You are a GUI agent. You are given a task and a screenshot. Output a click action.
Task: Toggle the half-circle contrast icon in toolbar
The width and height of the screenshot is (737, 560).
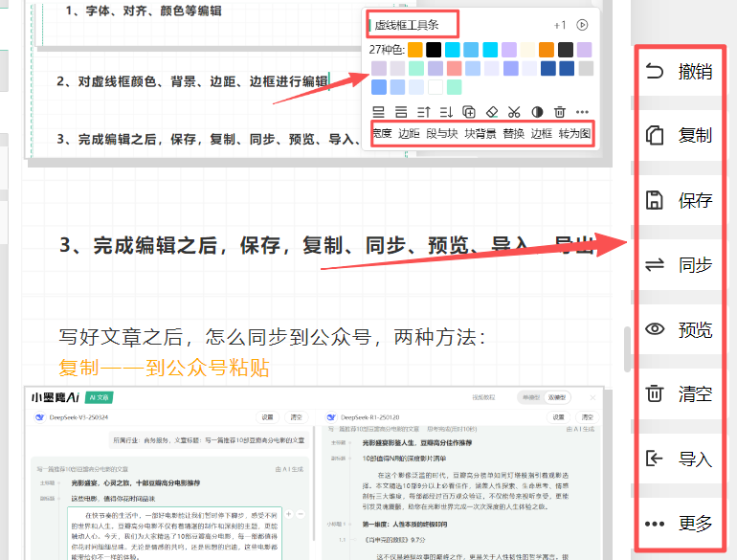[537, 112]
